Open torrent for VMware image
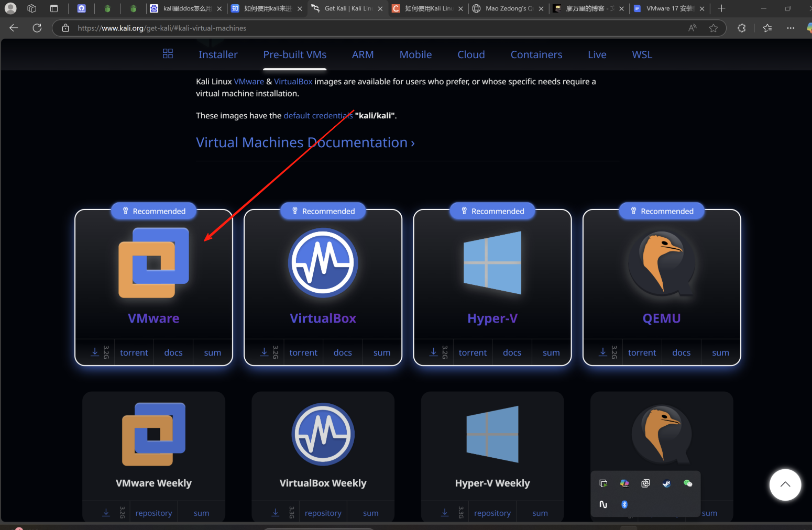This screenshot has height=530, width=812. 134,353
